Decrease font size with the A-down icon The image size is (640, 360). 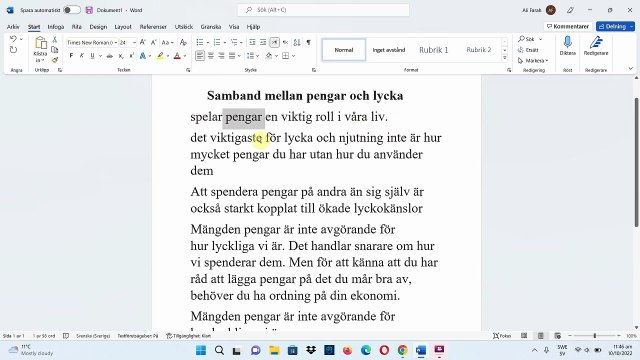coord(153,42)
